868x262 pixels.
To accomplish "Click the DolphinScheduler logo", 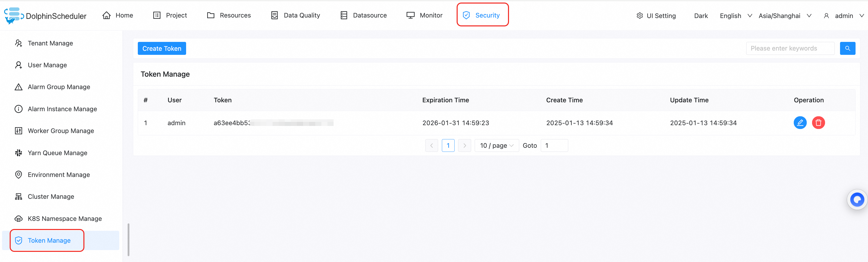I will (45, 16).
